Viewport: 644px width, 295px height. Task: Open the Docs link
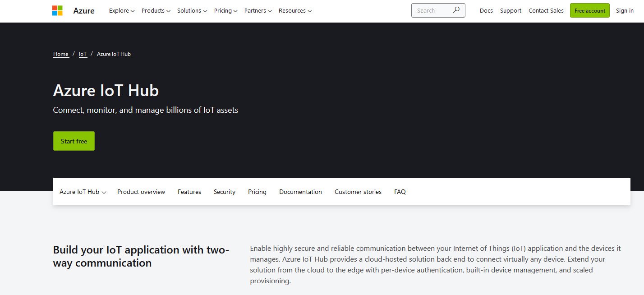coord(486,10)
